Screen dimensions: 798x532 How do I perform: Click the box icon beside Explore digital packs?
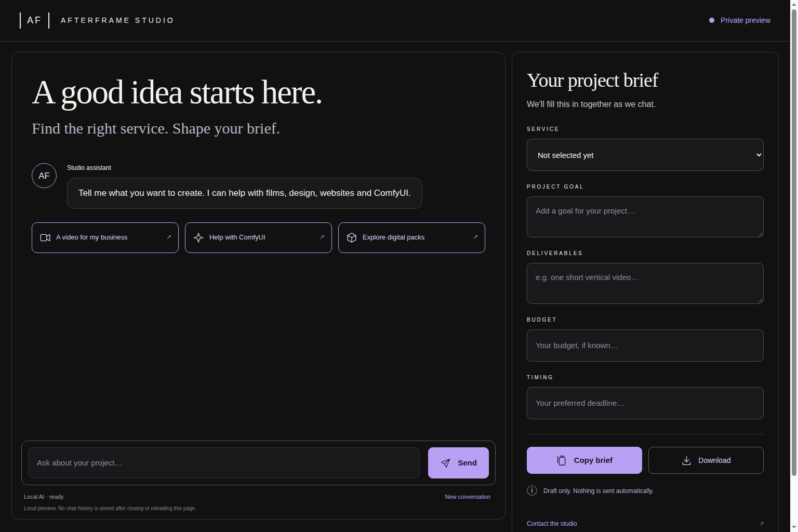[x=352, y=237]
